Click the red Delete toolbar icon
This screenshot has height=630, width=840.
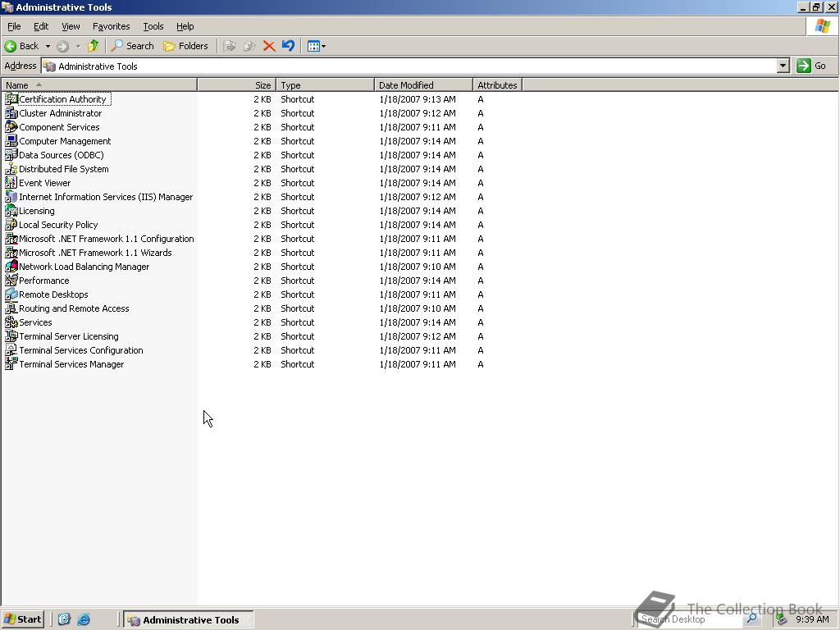point(269,46)
